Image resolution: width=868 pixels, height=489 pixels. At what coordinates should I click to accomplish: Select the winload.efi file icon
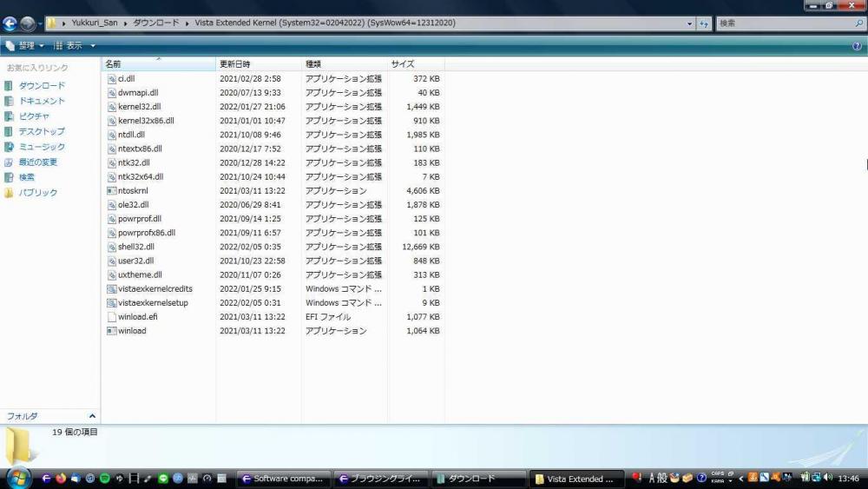(111, 317)
